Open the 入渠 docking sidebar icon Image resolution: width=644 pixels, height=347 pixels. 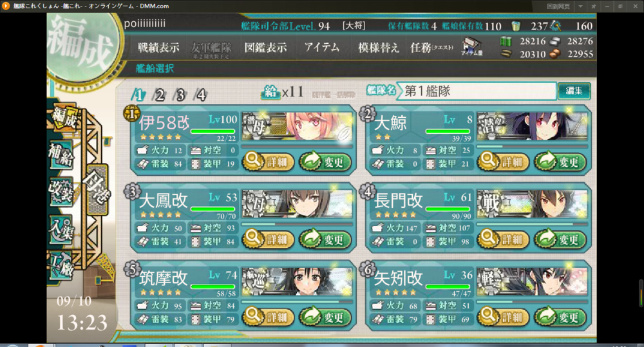pyautogui.click(x=61, y=229)
